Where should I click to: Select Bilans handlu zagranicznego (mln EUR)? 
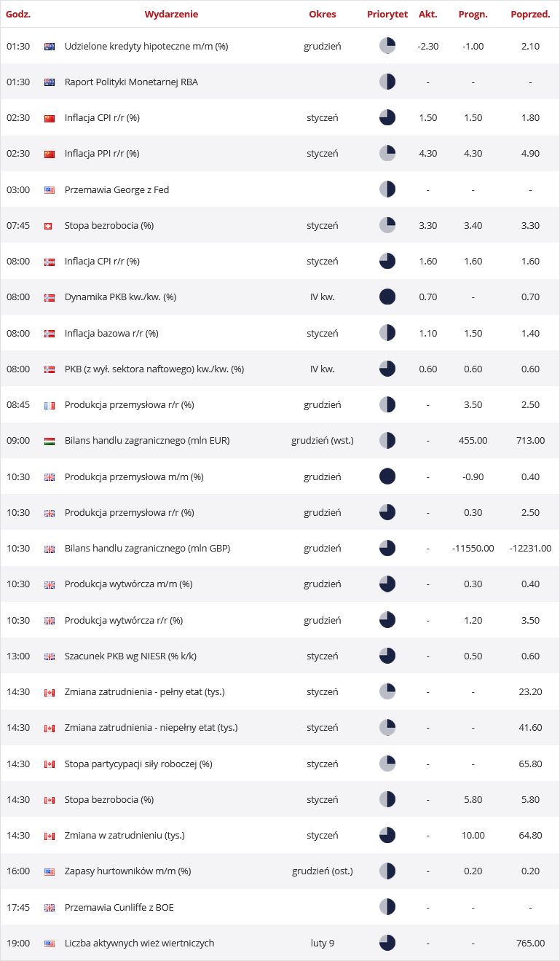[x=147, y=441]
